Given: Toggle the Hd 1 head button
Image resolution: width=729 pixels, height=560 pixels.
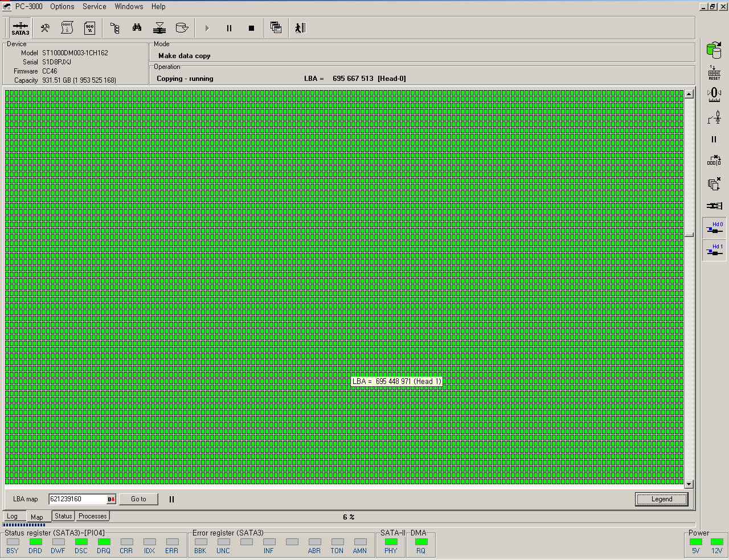Looking at the screenshot, I should click(714, 250).
